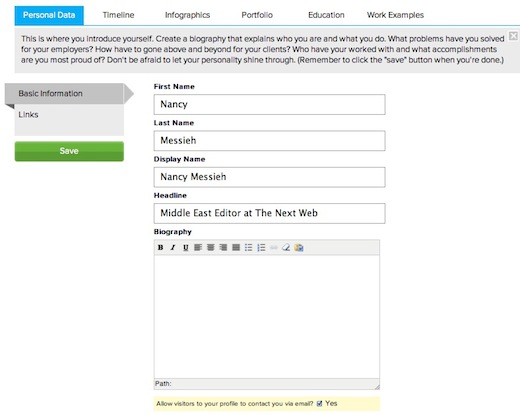Click the Headline input field
This screenshot has height=415, width=520.
click(x=269, y=213)
